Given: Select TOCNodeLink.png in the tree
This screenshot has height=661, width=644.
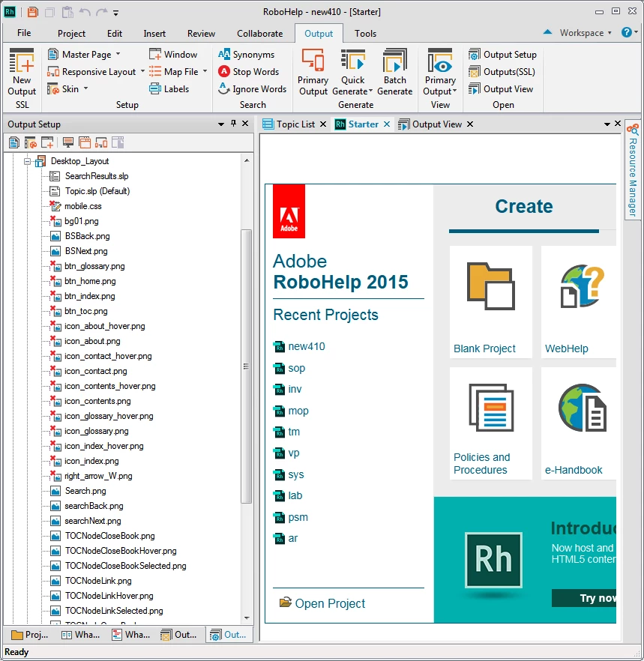Looking at the screenshot, I should click(98, 581).
